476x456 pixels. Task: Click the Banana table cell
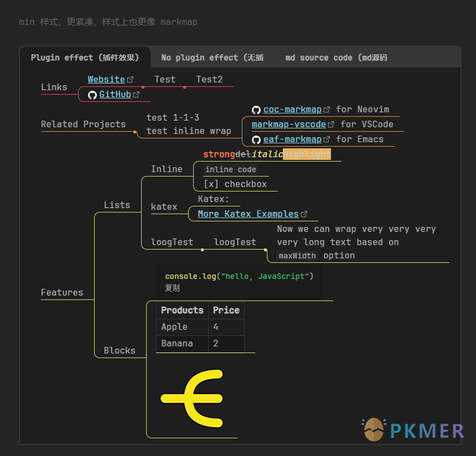pos(183,344)
